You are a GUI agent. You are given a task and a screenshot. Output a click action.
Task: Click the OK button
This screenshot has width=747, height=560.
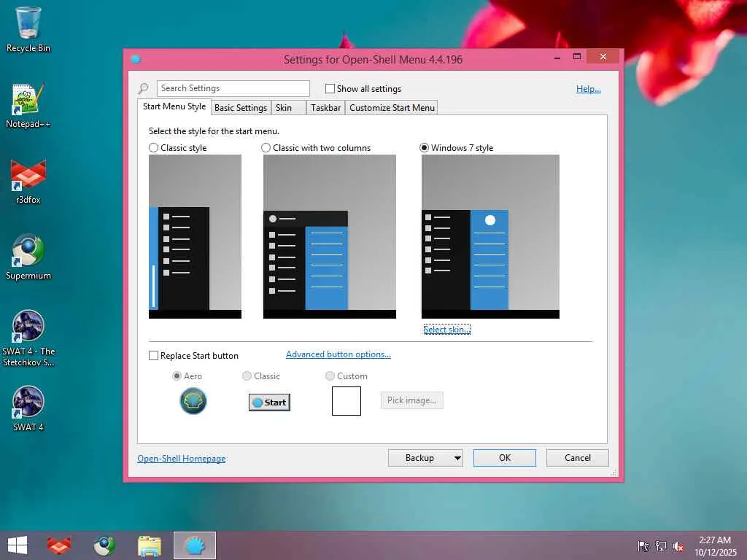click(x=505, y=458)
